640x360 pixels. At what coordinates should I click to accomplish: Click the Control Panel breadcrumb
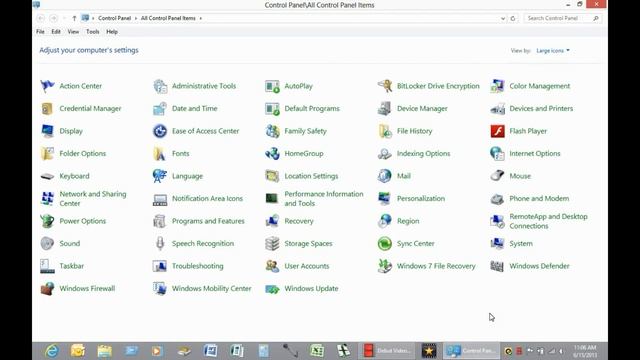115,18
